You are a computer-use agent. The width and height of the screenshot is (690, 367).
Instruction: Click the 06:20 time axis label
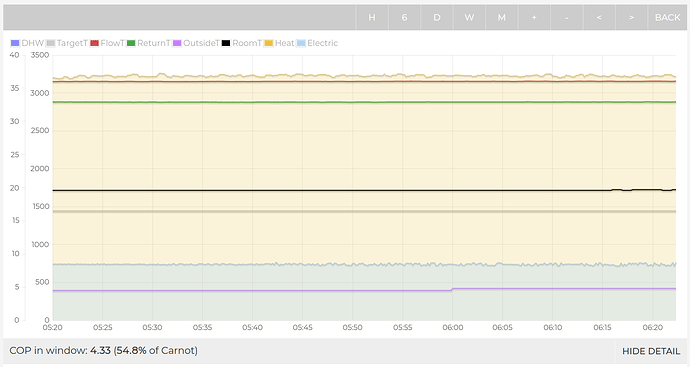coord(653,327)
